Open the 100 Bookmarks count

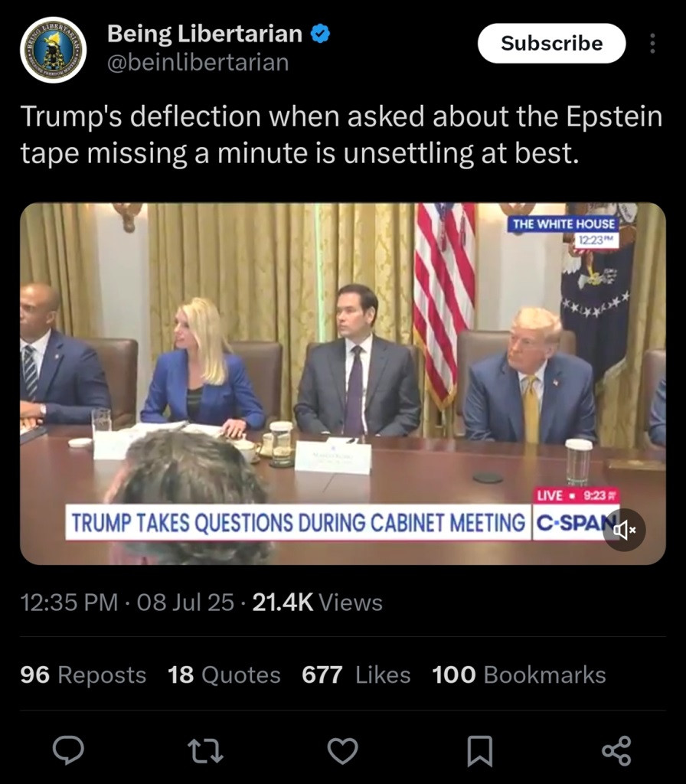(x=518, y=675)
